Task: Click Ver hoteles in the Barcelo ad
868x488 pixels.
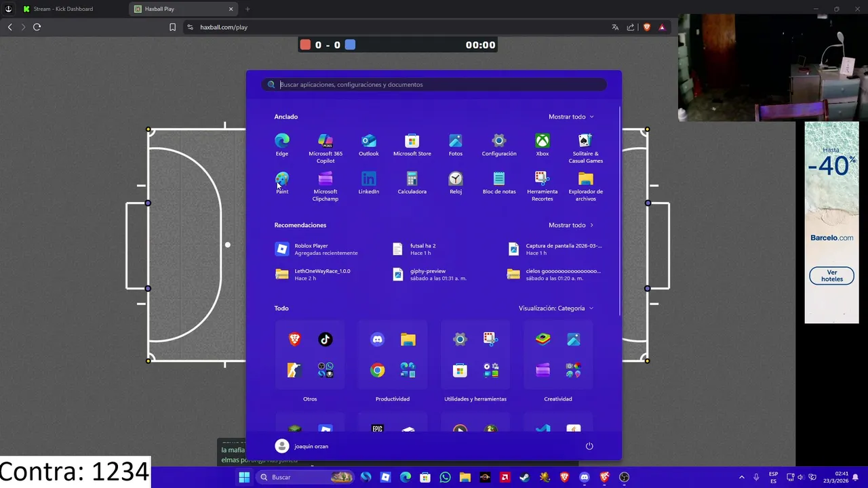Action: [831, 276]
